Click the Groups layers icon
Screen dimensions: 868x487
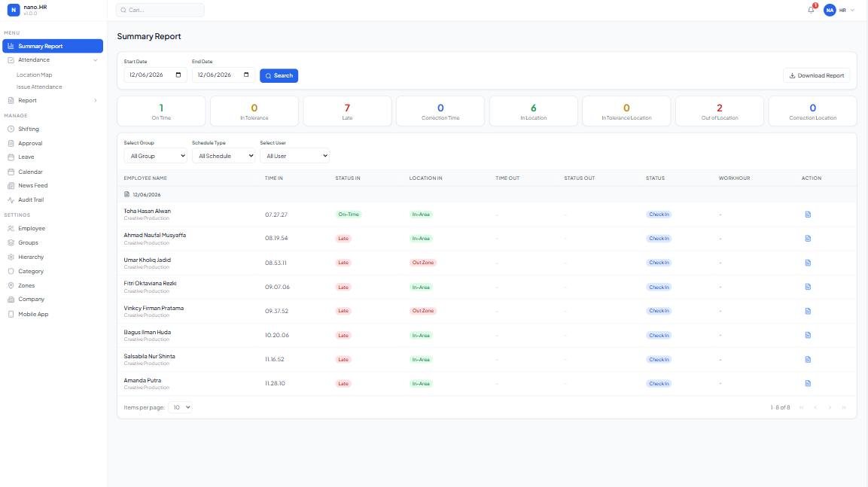click(11, 243)
